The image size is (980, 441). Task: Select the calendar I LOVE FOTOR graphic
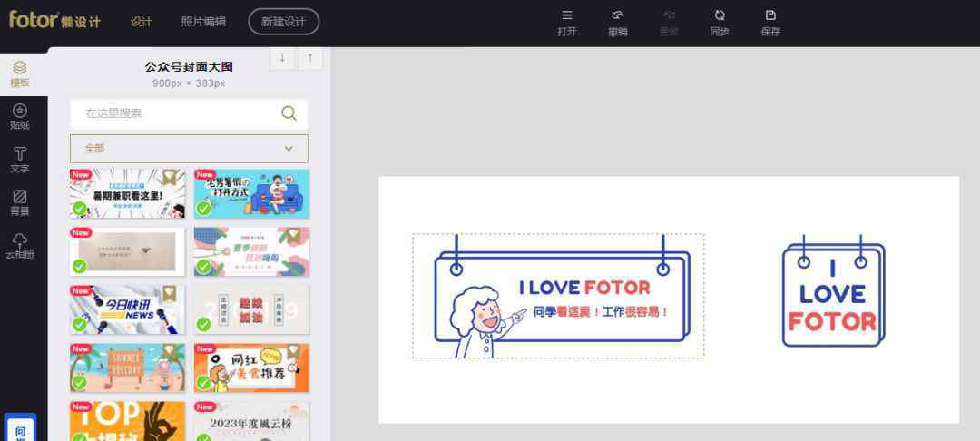[834, 291]
